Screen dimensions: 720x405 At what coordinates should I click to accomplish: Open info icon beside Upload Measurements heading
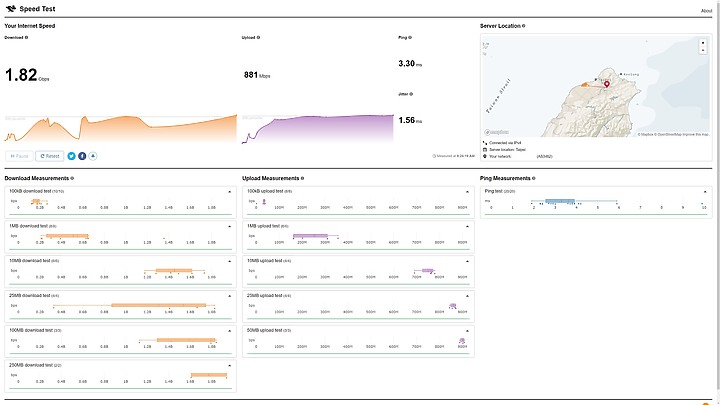pyautogui.click(x=302, y=178)
